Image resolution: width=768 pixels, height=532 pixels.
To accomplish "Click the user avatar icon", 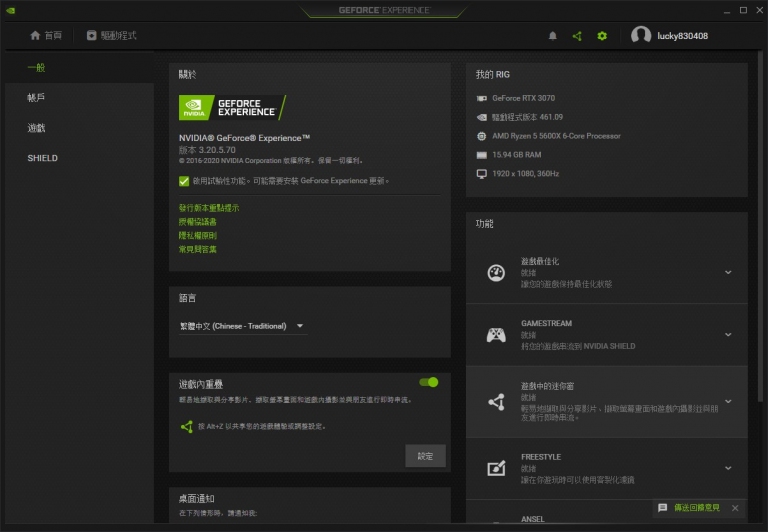I will click(641, 35).
